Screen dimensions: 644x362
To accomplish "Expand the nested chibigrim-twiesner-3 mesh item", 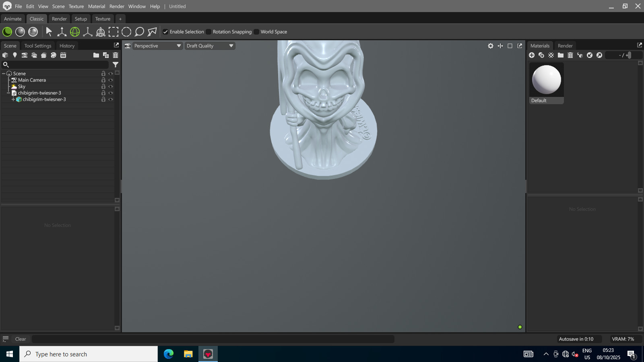I will 13,99.
